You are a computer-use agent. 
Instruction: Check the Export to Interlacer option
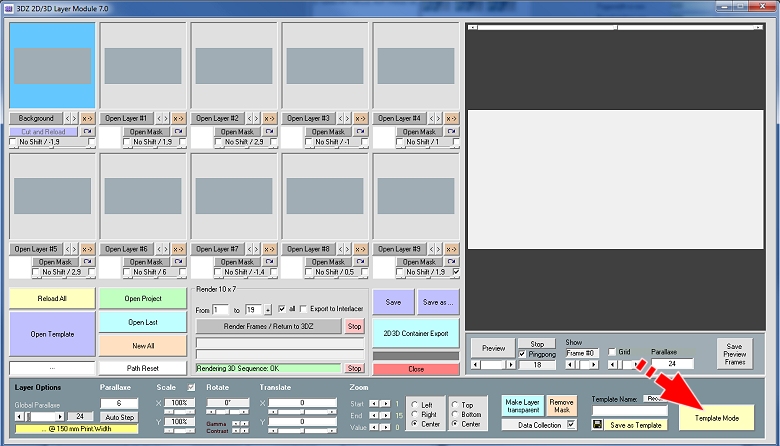pos(306,310)
